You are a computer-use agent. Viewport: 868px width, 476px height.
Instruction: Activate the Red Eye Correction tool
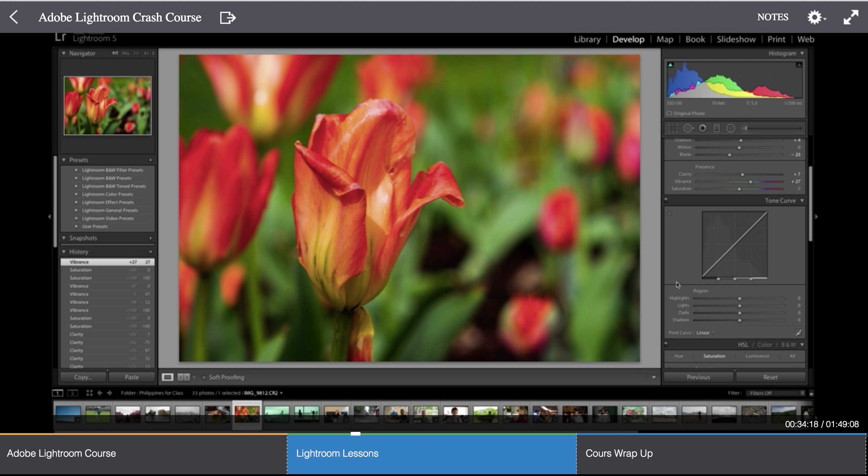702,128
